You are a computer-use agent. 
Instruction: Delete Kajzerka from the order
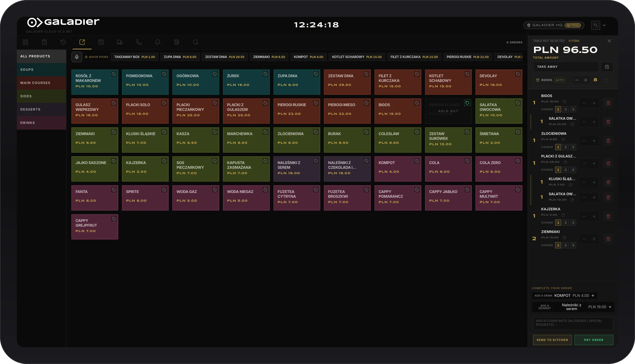[608, 216]
